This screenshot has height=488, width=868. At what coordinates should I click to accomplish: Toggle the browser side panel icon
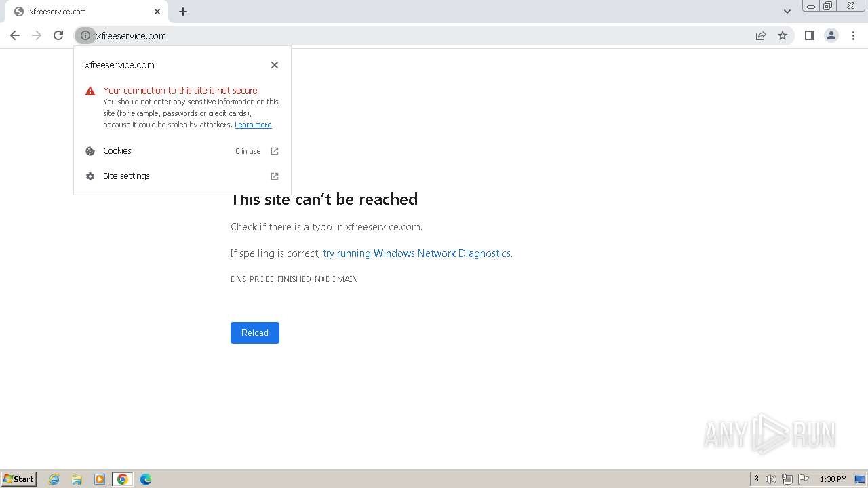pyautogui.click(x=809, y=35)
